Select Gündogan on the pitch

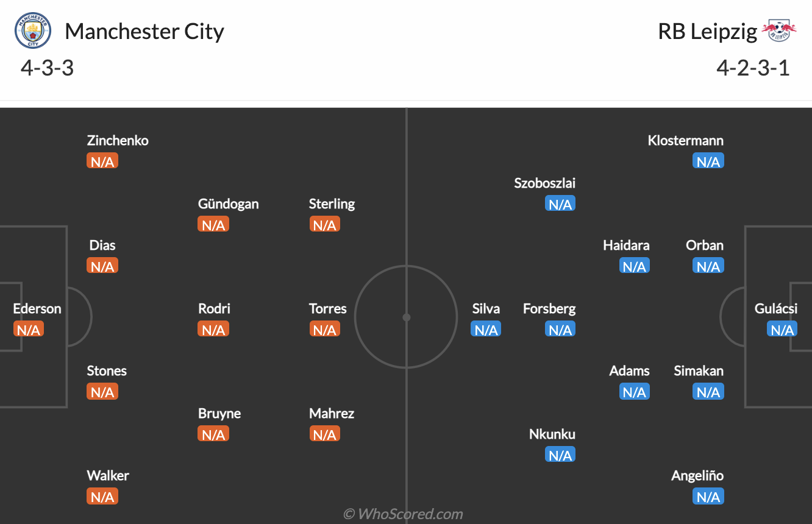tap(228, 204)
